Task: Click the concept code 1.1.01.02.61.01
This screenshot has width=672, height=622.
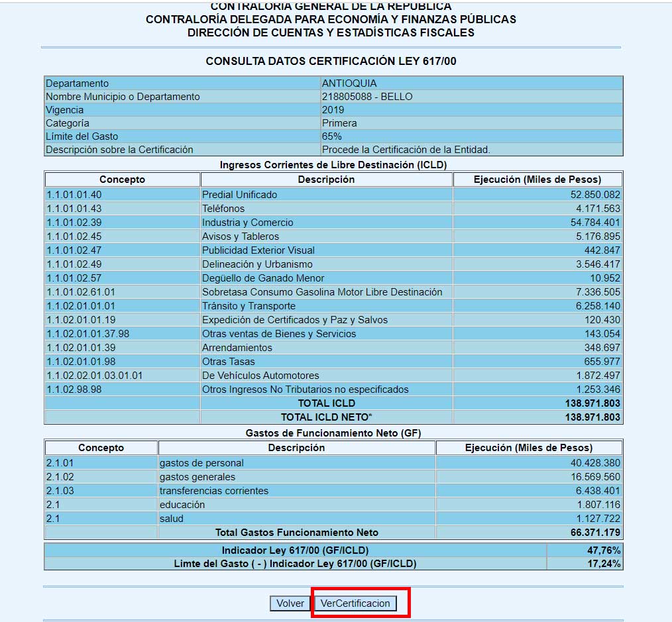Action: [x=81, y=292]
